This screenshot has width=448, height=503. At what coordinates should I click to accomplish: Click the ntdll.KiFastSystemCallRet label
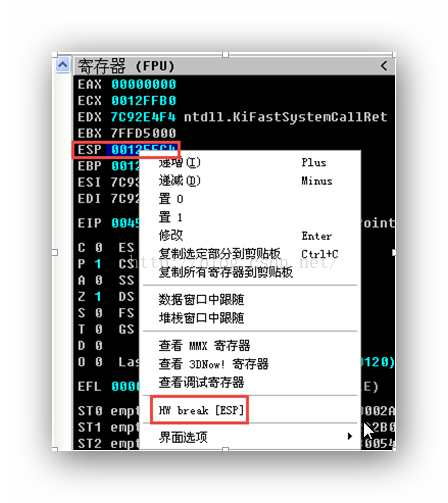pos(285,117)
